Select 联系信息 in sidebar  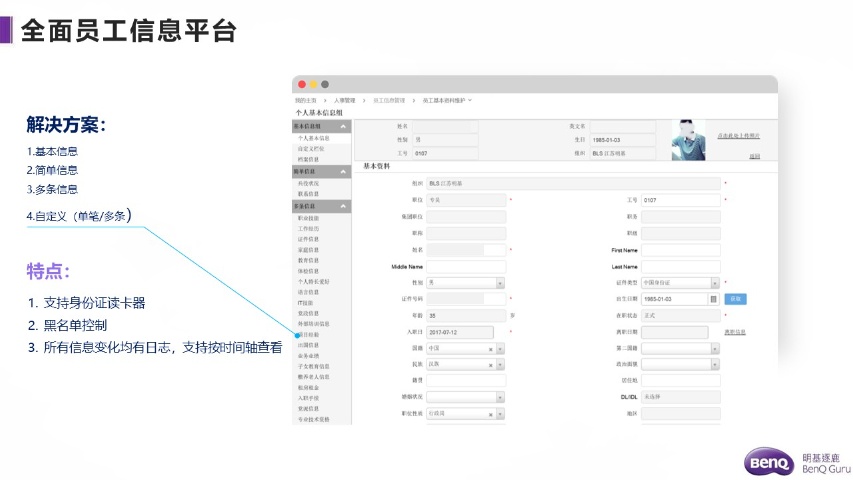coord(308,194)
